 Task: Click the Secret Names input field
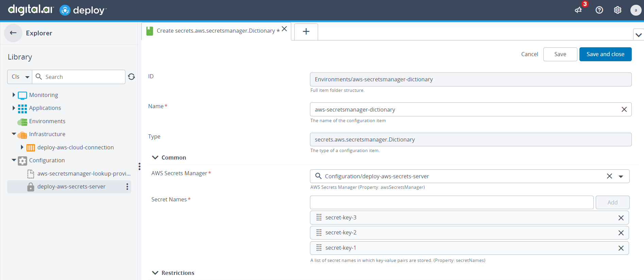click(x=451, y=202)
